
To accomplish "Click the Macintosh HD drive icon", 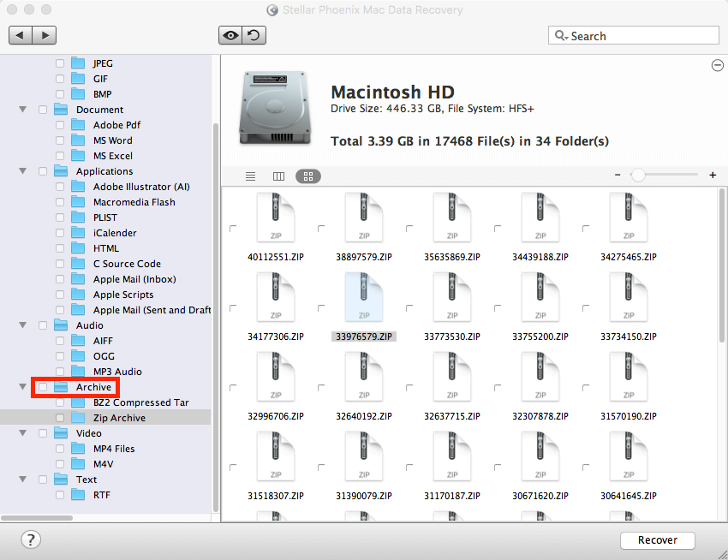I will click(x=275, y=108).
